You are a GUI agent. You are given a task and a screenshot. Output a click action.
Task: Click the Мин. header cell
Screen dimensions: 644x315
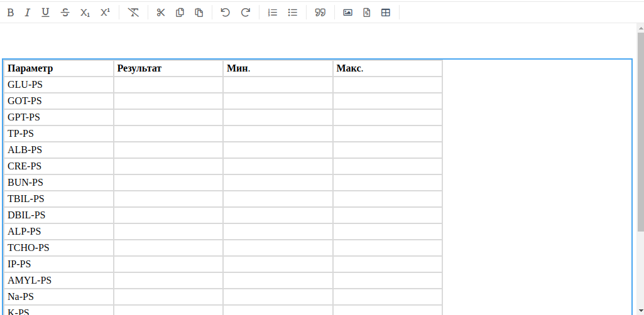click(x=278, y=68)
